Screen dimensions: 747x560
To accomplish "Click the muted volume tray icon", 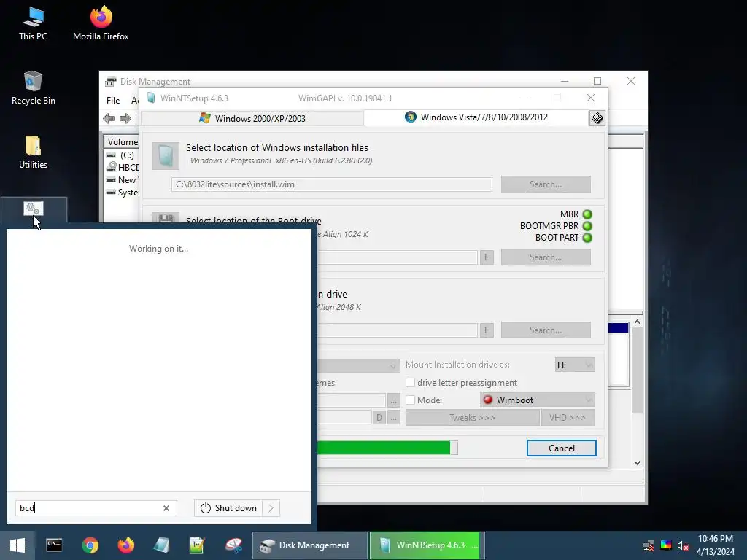I will [x=683, y=545].
